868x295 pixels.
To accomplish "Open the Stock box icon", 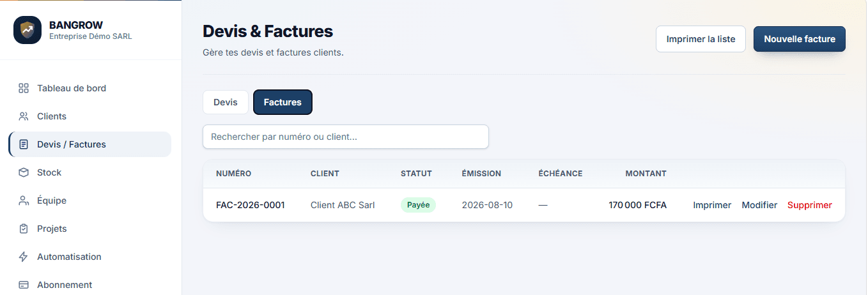I will (x=24, y=172).
